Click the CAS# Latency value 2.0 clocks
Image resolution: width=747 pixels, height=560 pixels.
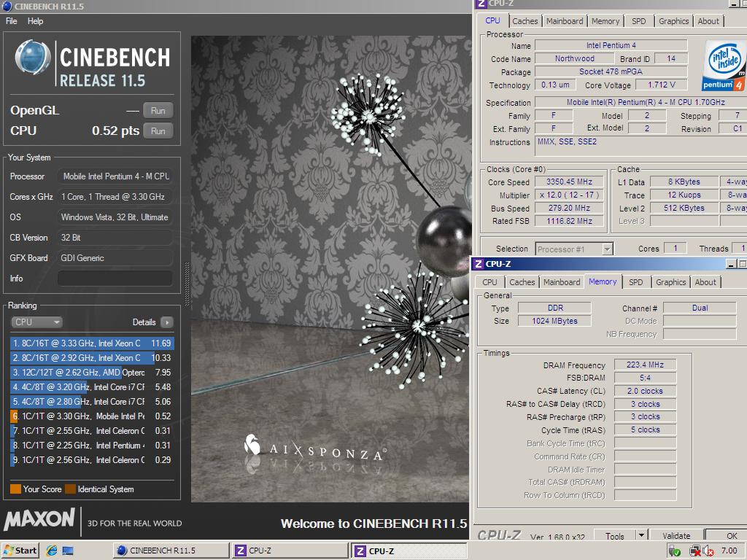coord(645,391)
